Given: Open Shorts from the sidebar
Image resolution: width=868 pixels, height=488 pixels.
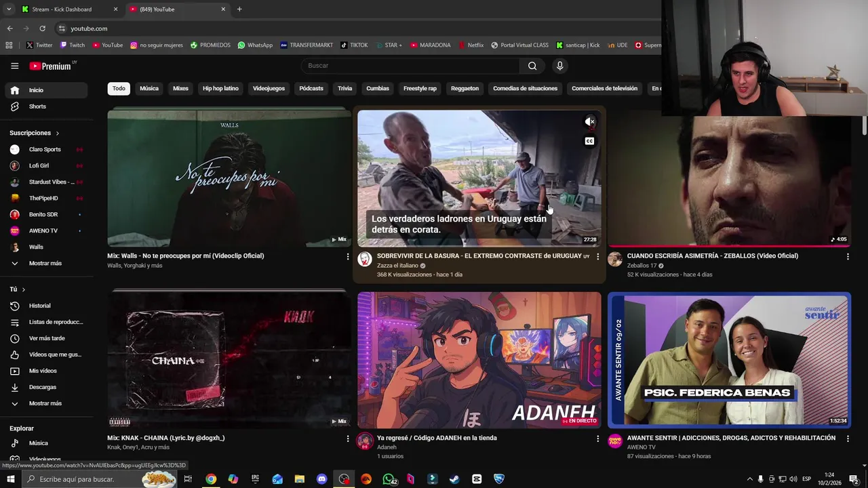Looking at the screenshot, I should 46,106.
